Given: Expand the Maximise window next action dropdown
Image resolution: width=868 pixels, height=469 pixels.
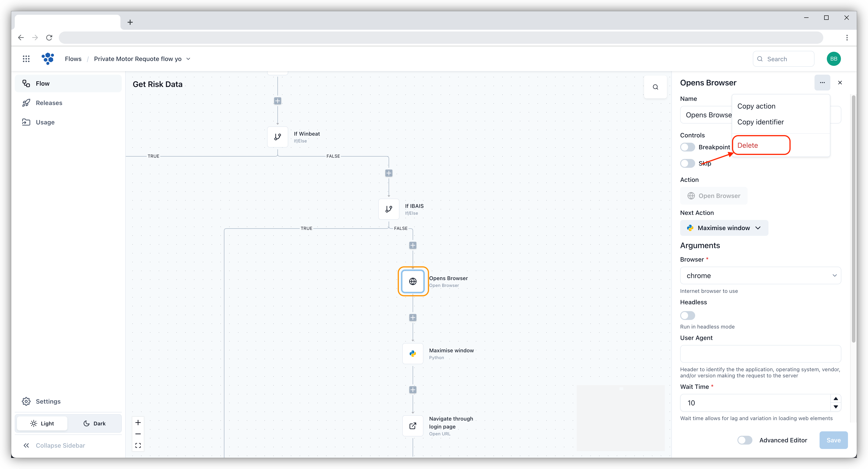Looking at the screenshot, I should (724, 228).
